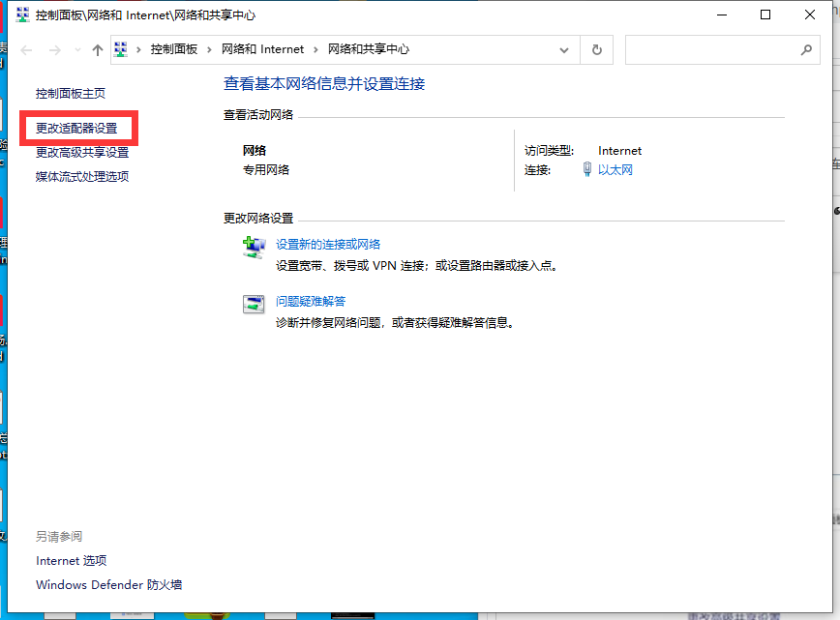Open Internet 选项 at the bottom left
The image size is (840, 620).
pyautogui.click(x=71, y=560)
